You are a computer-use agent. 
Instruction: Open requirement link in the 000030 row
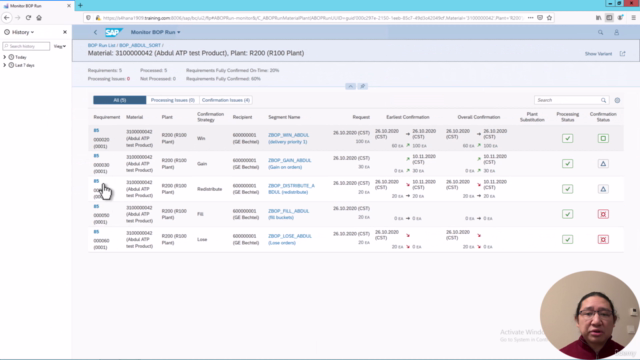[x=96, y=156]
